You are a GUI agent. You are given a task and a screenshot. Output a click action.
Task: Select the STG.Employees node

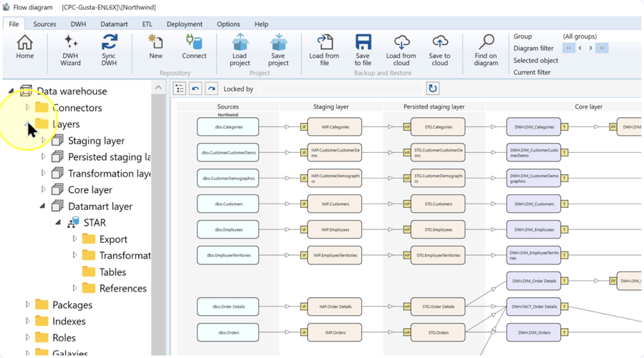tap(438, 229)
